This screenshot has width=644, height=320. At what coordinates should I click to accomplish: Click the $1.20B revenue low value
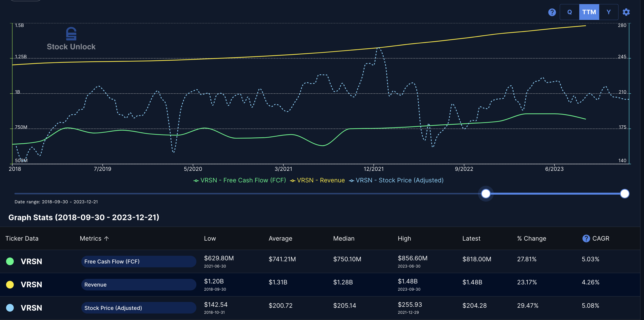214,281
